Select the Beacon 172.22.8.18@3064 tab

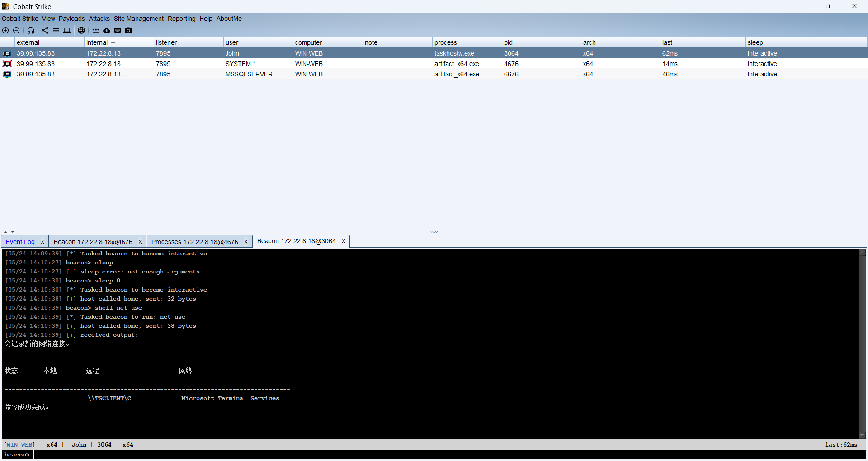pos(297,241)
